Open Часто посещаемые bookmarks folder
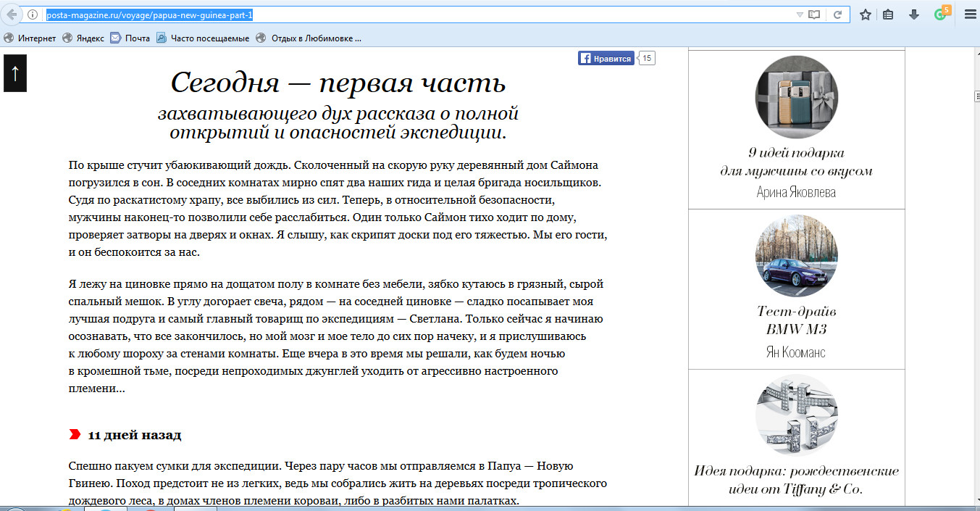Viewport: 980px width, 511px height. point(203,38)
